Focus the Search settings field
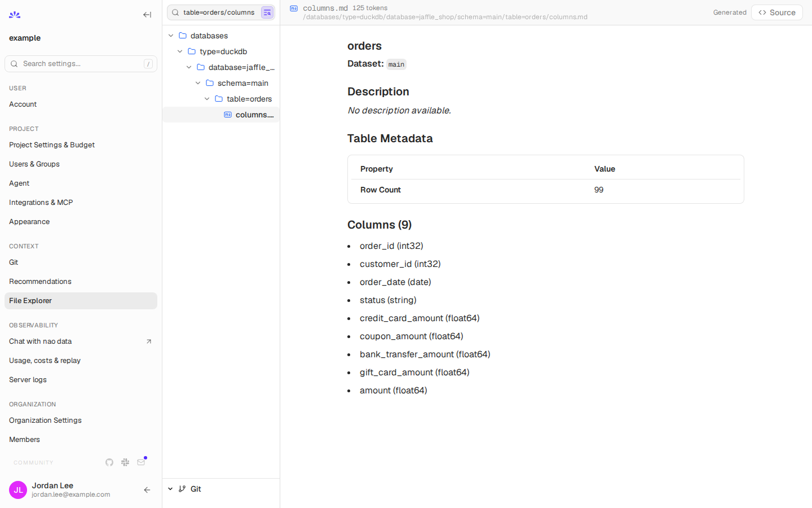 81,64
